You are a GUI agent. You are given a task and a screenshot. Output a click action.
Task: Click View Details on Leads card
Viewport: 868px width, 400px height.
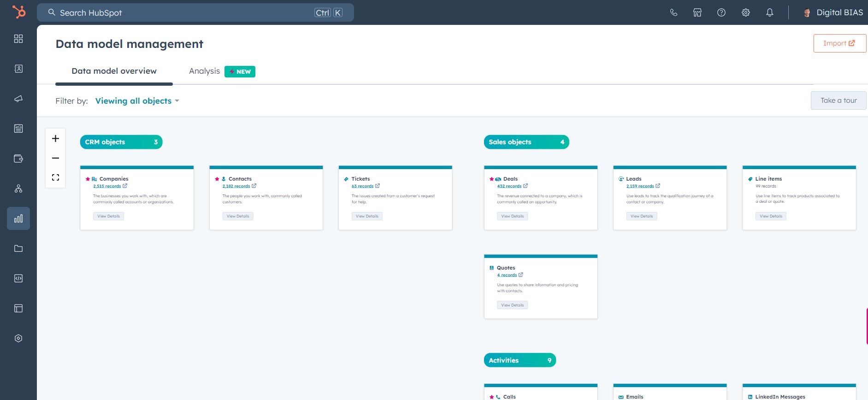[642, 216]
